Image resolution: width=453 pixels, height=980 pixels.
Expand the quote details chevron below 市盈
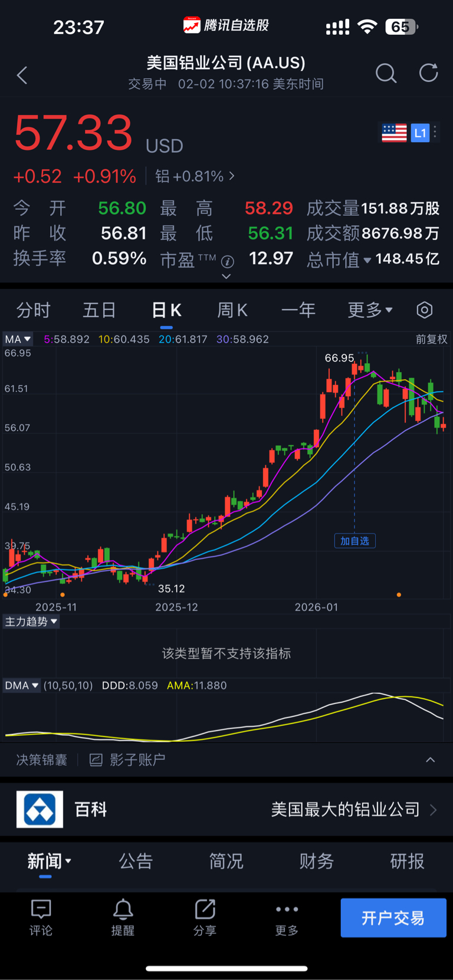point(226,276)
